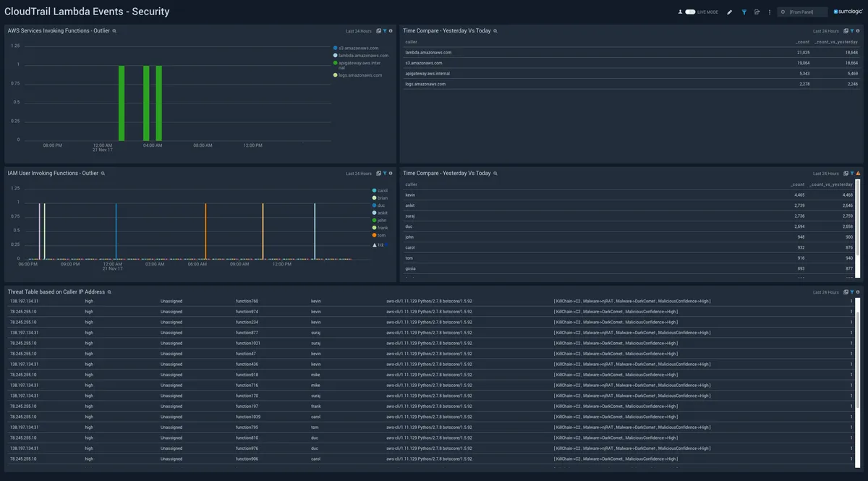The width and height of the screenshot is (868, 481).
Task: Toggle carol series in IAM legend
Action: click(383, 190)
